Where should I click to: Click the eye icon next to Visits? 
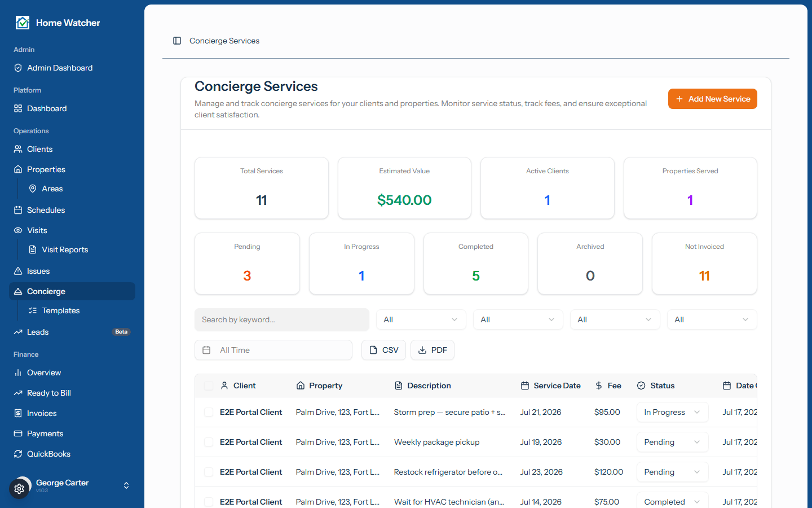[18, 230]
